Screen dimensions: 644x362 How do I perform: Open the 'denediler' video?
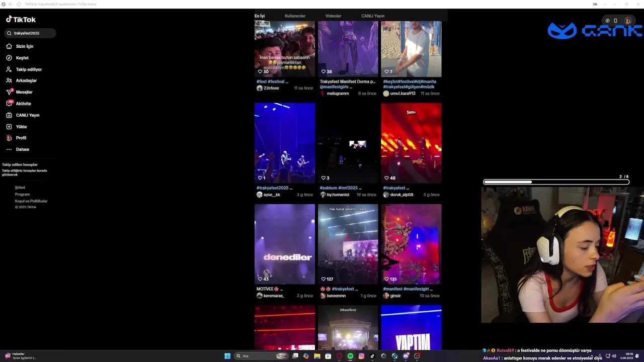pyautogui.click(x=285, y=244)
